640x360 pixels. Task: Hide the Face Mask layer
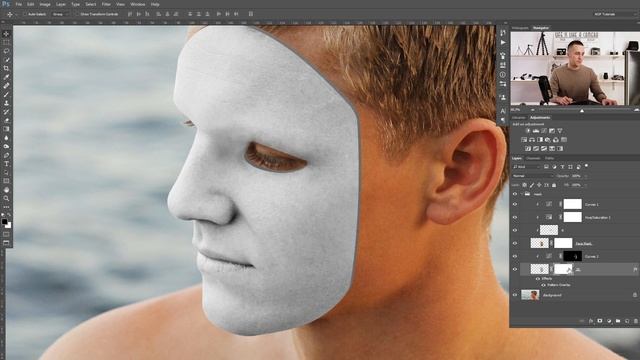[515, 243]
